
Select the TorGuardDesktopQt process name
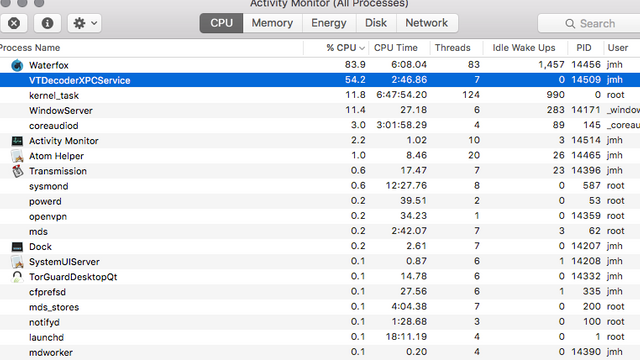(73, 277)
